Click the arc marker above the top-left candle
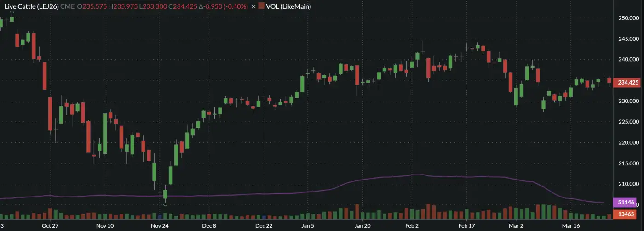The image size is (644, 231). [11, 12]
